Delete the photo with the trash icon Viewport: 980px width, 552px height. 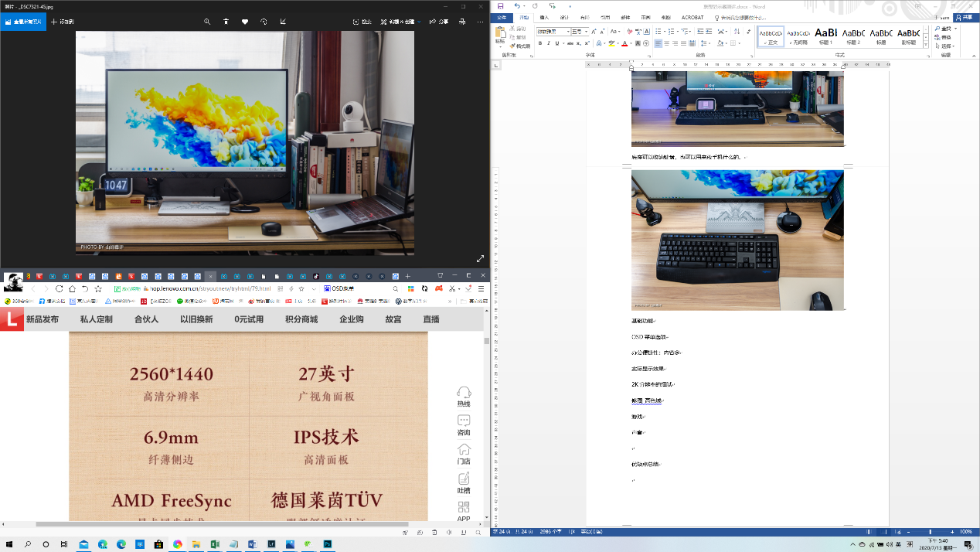pyautogui.click(x=226, y=22)
